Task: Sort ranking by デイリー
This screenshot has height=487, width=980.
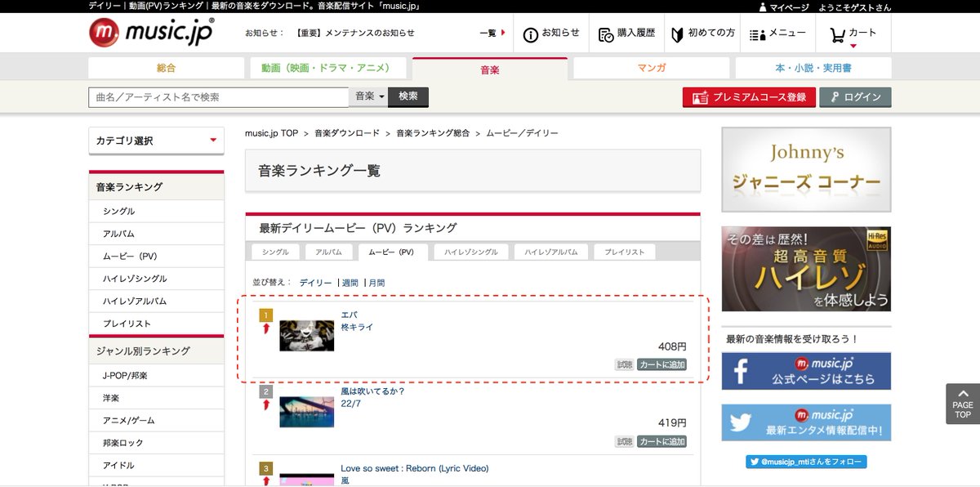Action: pyautogui.click(x=316, y=283)
